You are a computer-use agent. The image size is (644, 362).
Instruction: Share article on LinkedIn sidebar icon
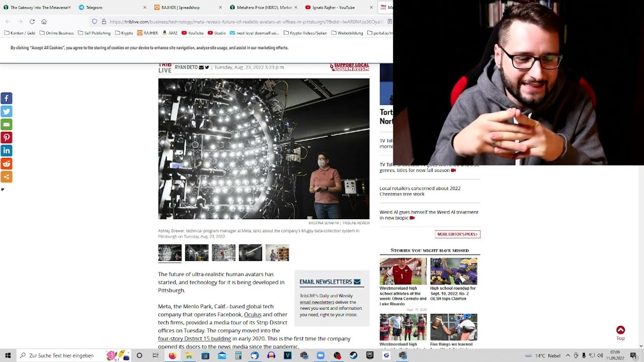pos(7,151)
